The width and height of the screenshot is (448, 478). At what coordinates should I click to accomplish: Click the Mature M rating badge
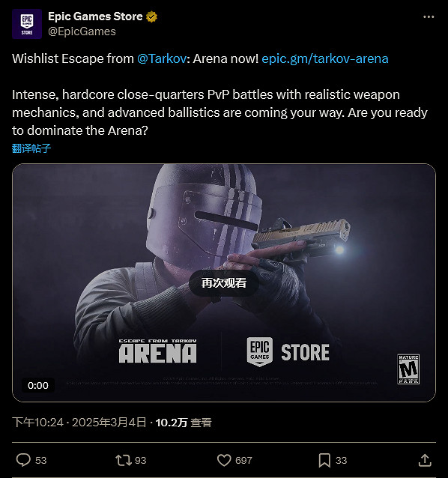[408, 369]
